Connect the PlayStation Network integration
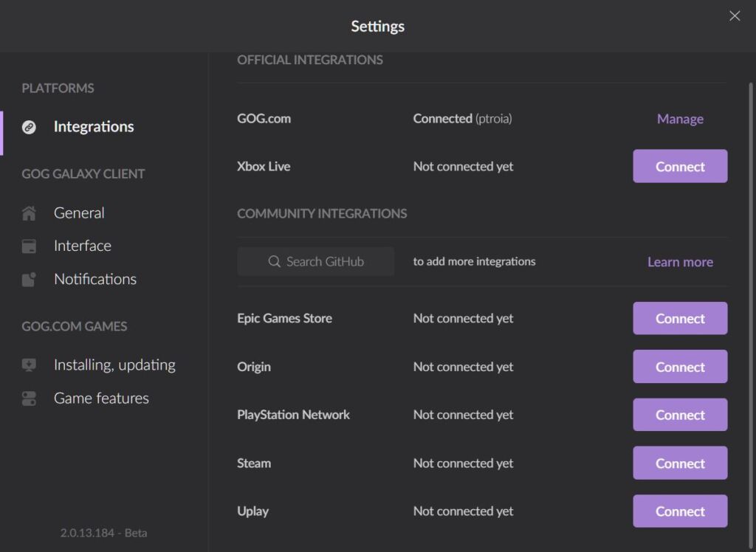756x552 pixels. (x=680, y=415)
